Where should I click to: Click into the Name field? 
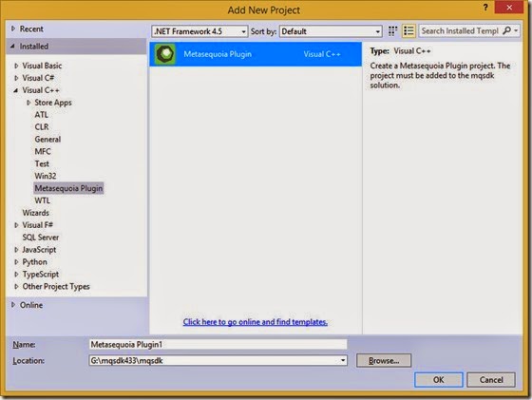pyautogui.click(x=218, y=344)
